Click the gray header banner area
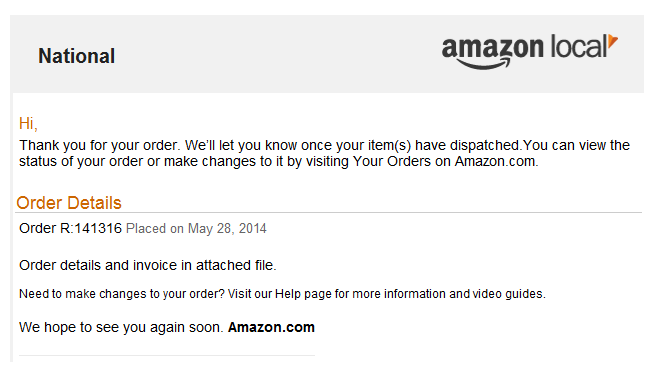This screenshot has width=663, height=375. point(327,54)
